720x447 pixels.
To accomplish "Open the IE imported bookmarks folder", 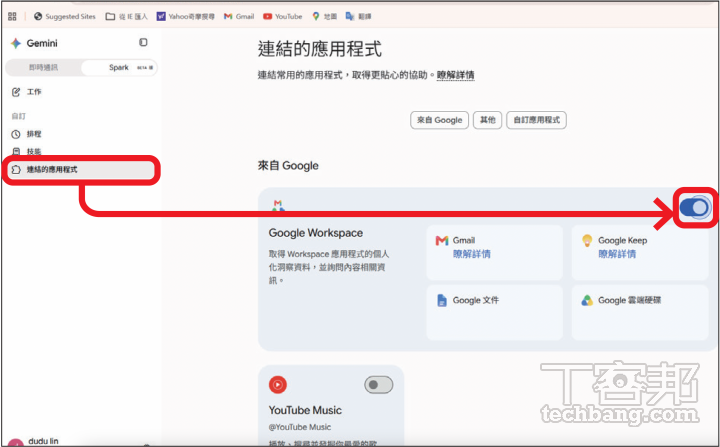I will 127,17.
